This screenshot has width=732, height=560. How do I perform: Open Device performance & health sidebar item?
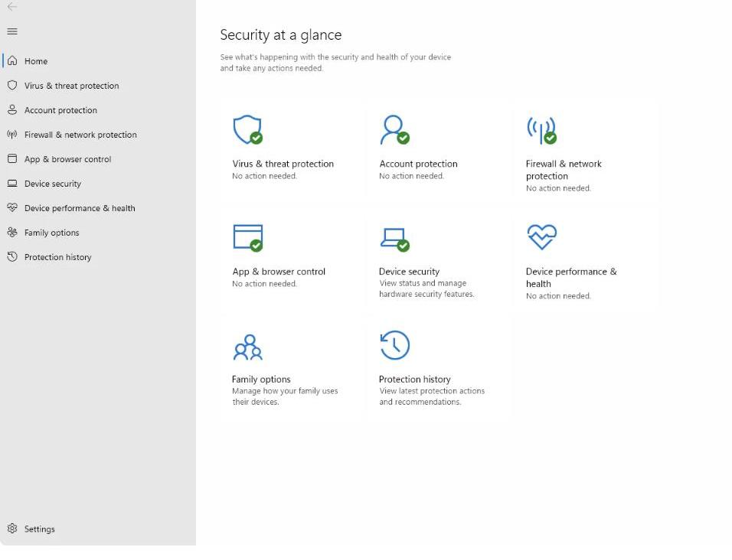(x=80, y=208)
